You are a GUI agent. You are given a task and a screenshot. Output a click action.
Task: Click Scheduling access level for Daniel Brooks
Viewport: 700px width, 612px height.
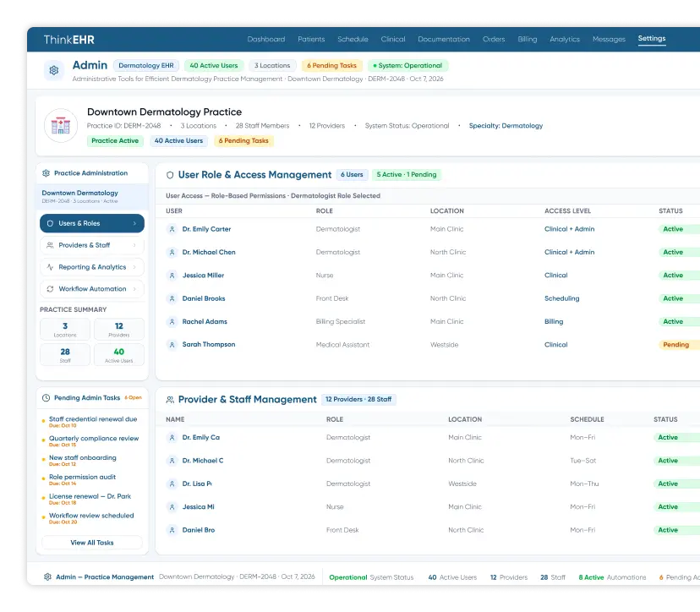(561, 298)
